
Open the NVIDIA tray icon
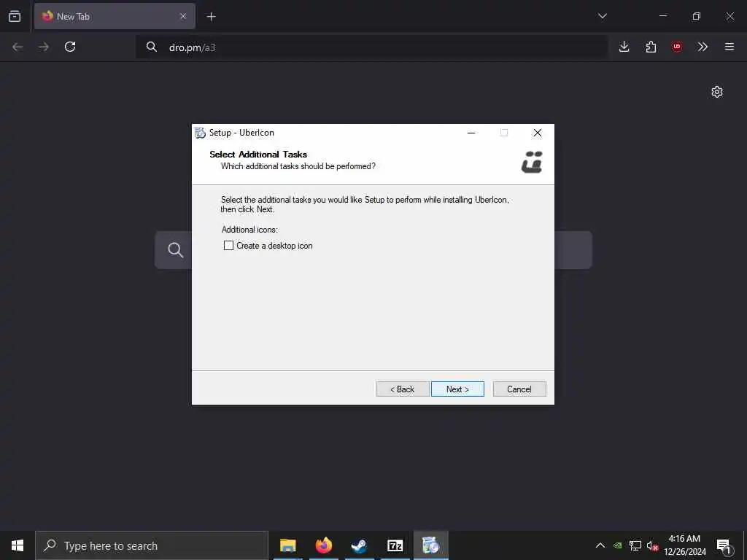click(617, 545)
